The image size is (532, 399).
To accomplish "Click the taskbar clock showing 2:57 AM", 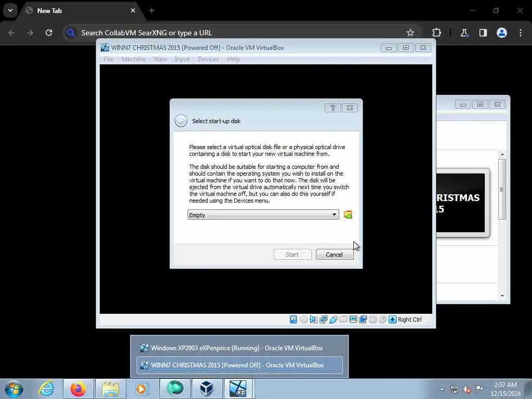I will pyautogui.click(x=506, y=389).
